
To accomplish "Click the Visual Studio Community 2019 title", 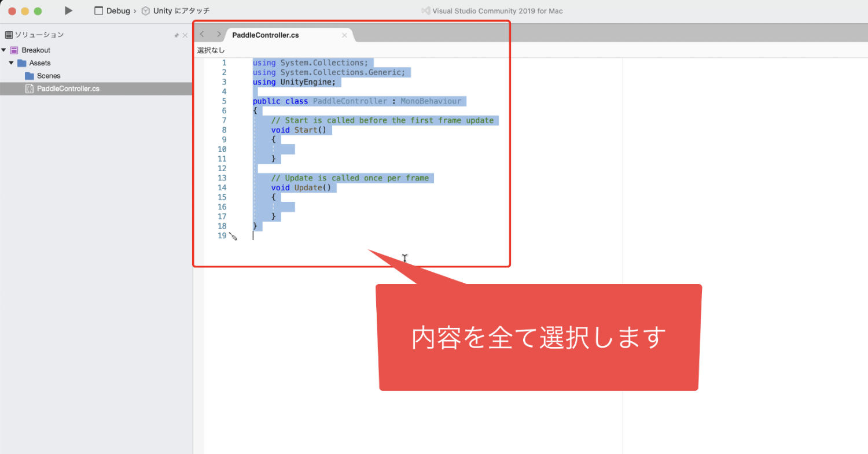I will click(x=497, y=11).
